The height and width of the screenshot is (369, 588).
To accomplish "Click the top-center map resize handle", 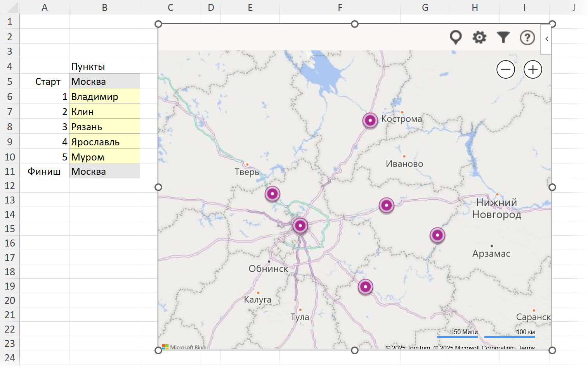I will pyautogui.click(x=355, y=24).
